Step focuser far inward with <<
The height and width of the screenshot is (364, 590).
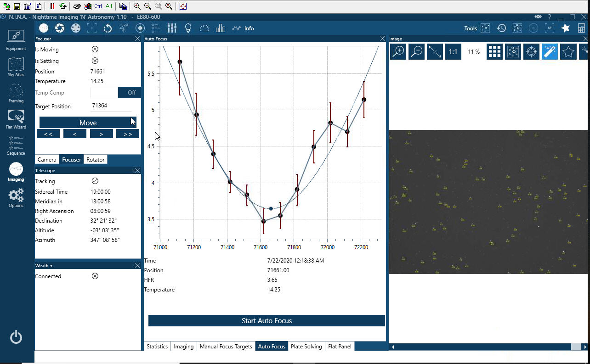point(48,134)
